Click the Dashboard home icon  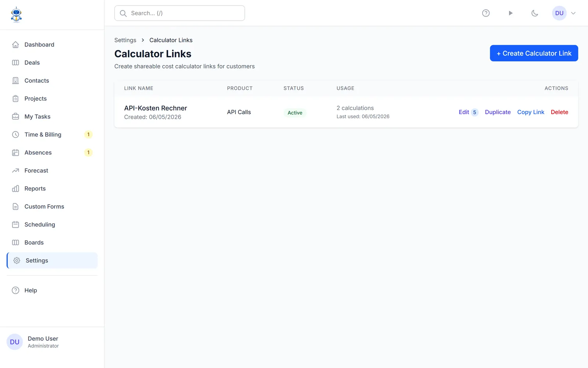click(x=15, y=45)
